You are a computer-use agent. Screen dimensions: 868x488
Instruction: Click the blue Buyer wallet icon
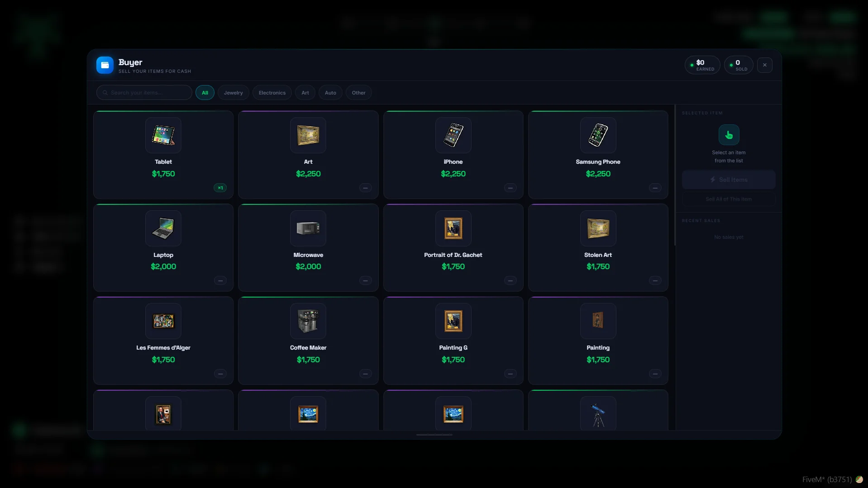point(105,65)
